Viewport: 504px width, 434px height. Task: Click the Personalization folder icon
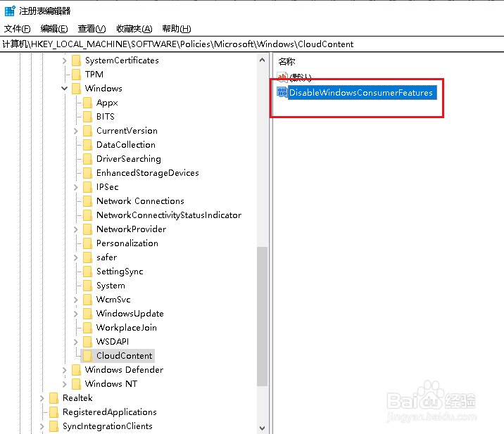[x=87, y=243]
